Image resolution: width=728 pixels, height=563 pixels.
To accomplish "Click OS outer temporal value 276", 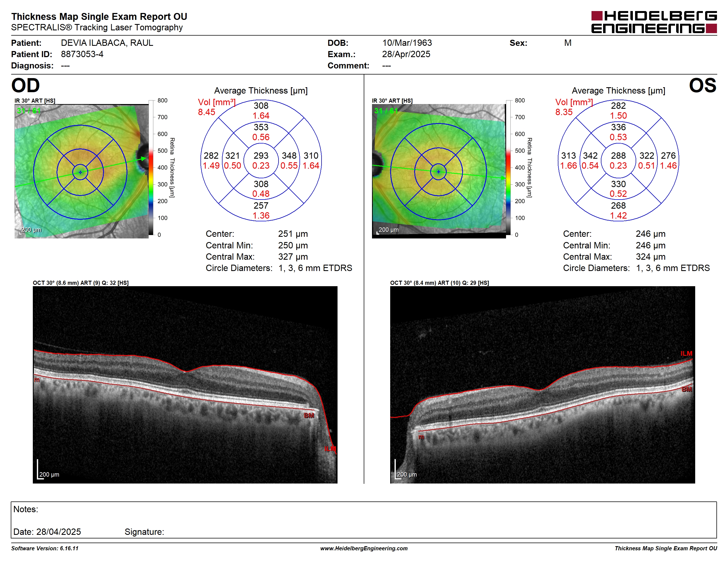I will click(668, 155).
